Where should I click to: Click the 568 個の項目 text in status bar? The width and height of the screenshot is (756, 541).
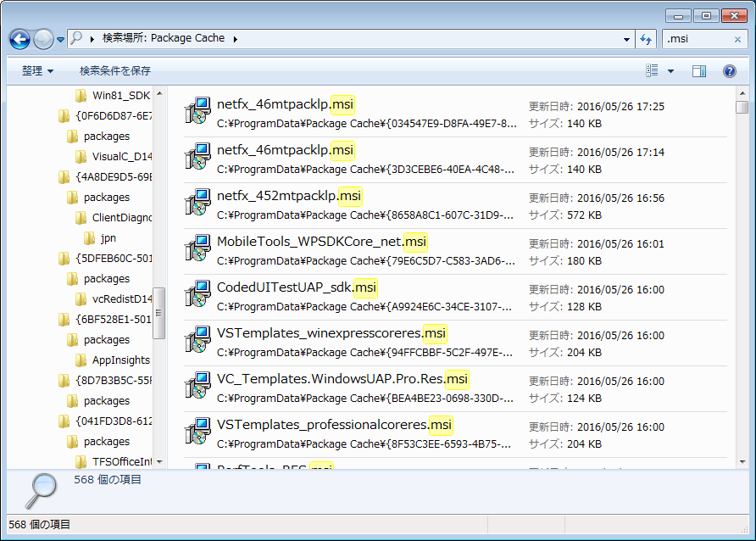pyautogui.click(x=39, y=524)
